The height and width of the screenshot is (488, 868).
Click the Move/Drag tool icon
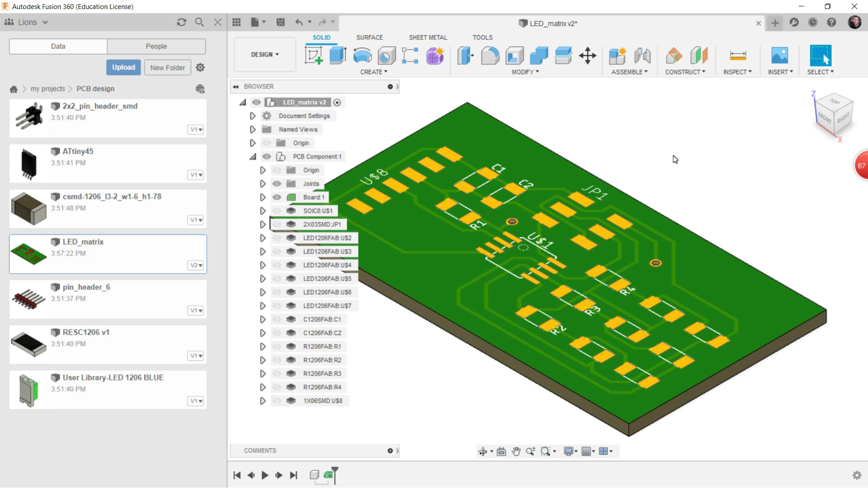[588, 55]
